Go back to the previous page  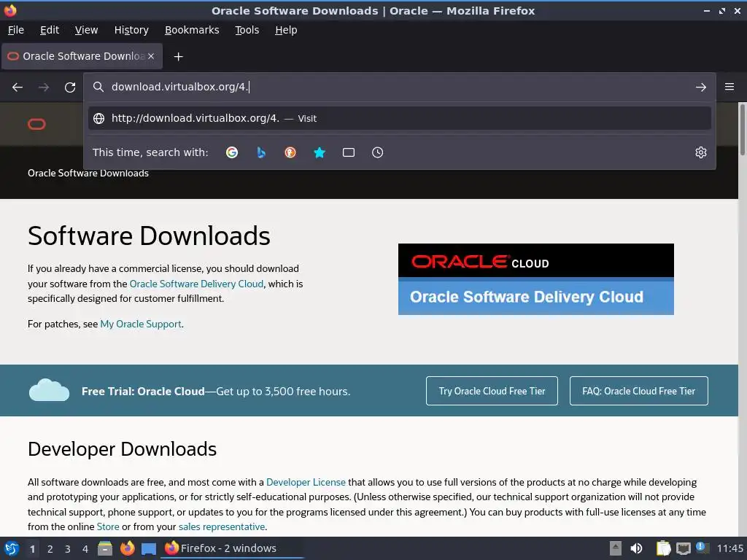[18, 87]
